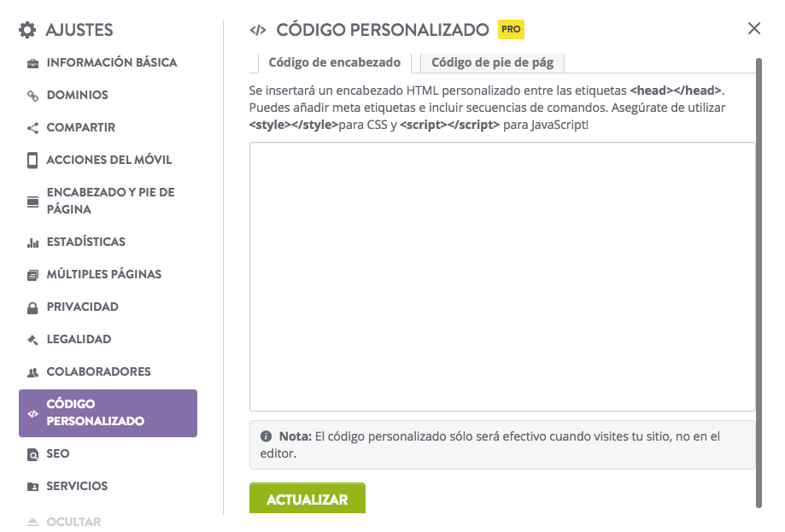
Task: Click the phone icon for Acciones del Móvil
Action: 32,161
